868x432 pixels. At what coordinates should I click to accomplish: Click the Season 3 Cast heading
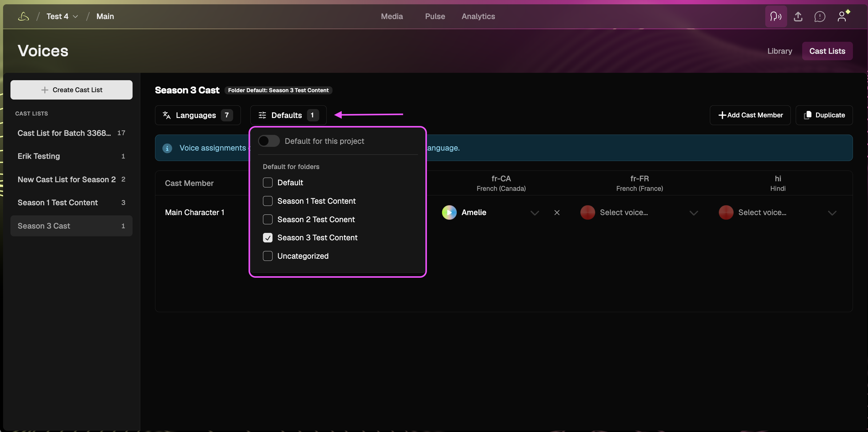point(187,90)
